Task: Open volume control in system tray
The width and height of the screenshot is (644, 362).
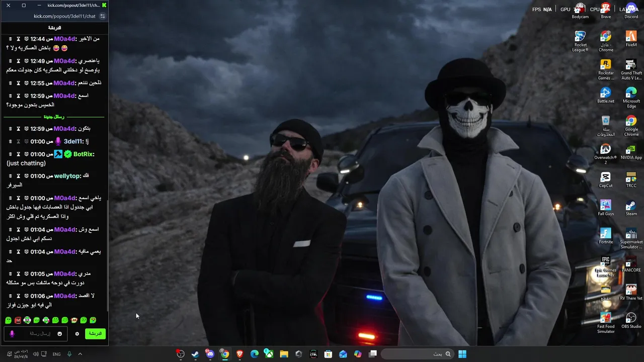Action: tap(35, 354)
